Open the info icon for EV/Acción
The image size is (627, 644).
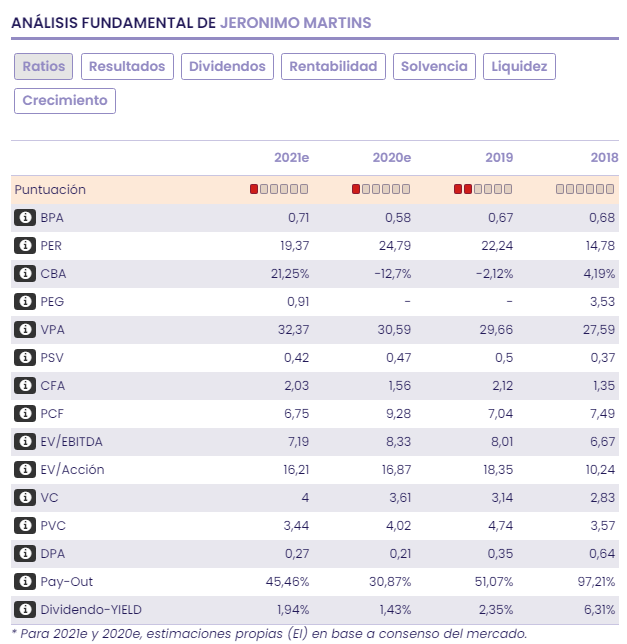pyautogui.click(x=25, y=469)
